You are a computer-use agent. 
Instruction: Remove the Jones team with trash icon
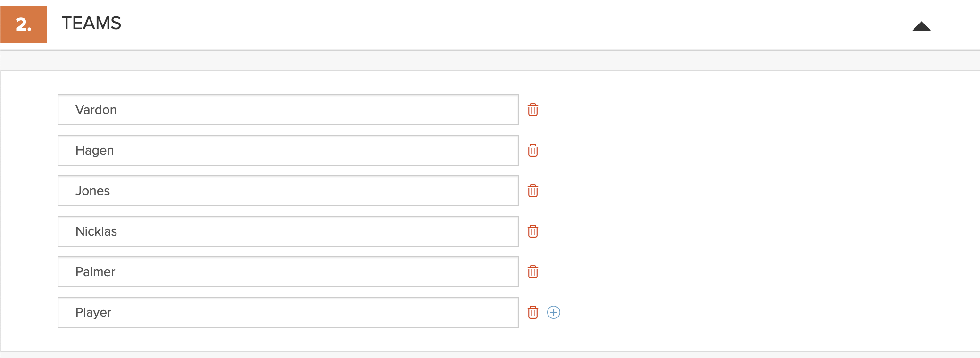533,191
